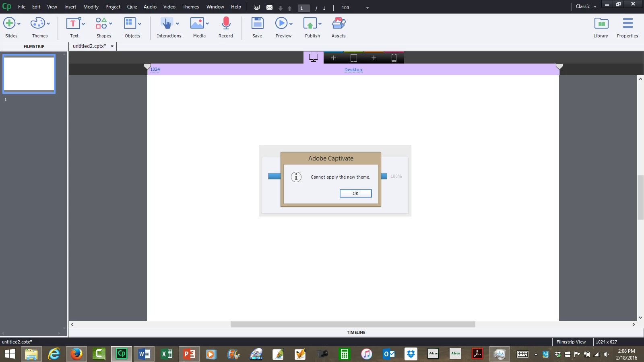
Task: Click the left breakpoint slider handle
Action: click(x=147, y=67)
